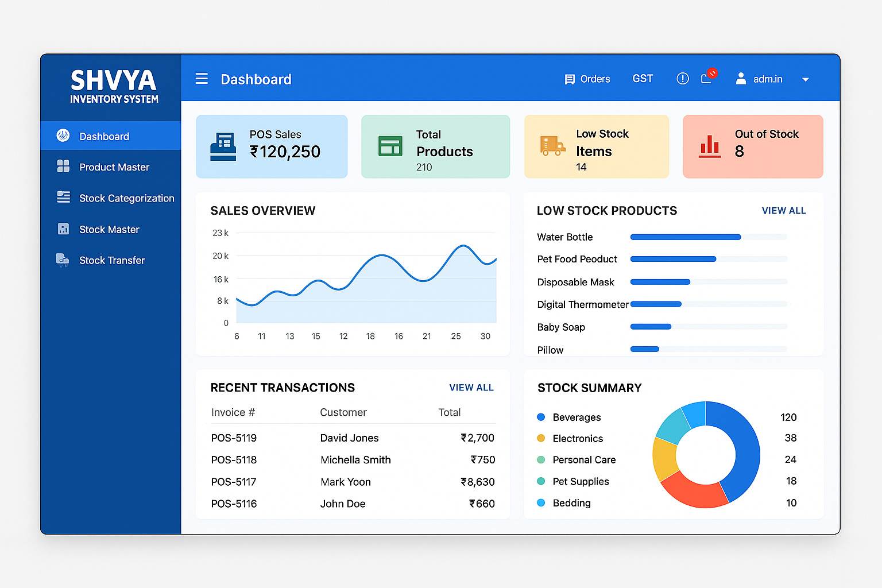Click the Beverages legend color dot

[x=541, y=417]
